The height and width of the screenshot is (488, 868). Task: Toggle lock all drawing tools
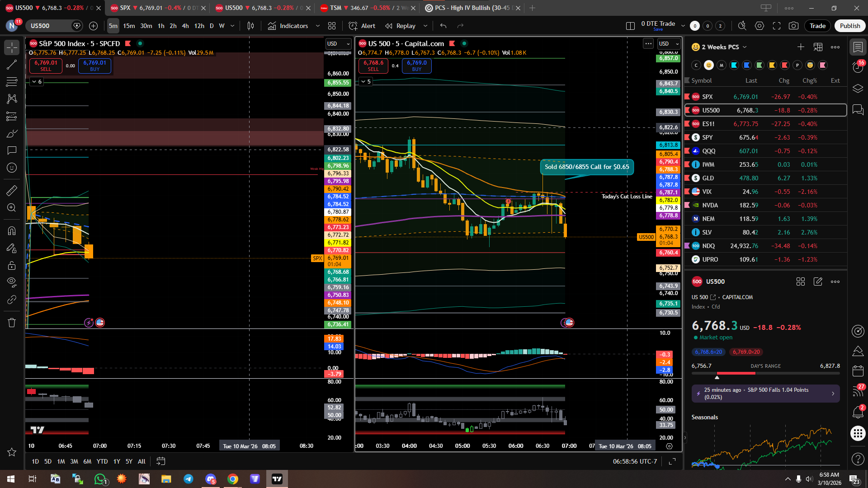coord(12,265)
